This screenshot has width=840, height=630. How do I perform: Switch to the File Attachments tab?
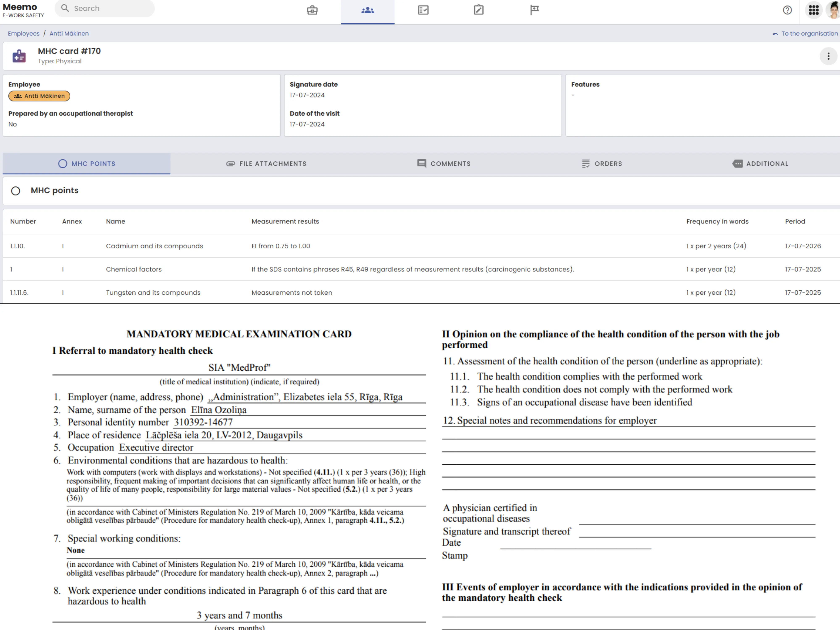point(266,164)
